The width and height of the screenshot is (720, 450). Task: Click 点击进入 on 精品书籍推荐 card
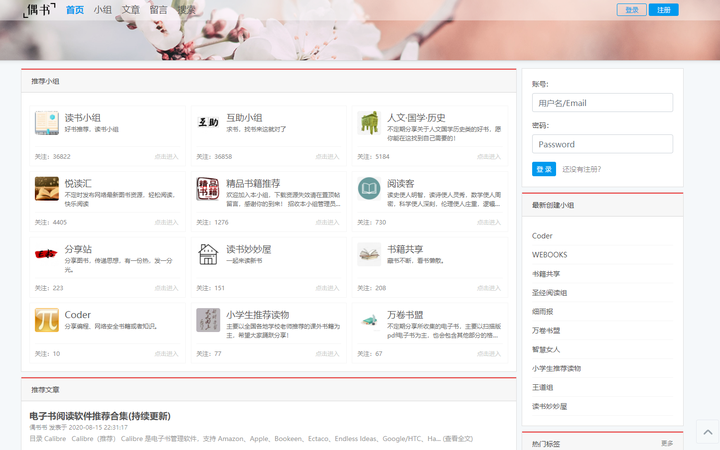(x=327, y=222)
